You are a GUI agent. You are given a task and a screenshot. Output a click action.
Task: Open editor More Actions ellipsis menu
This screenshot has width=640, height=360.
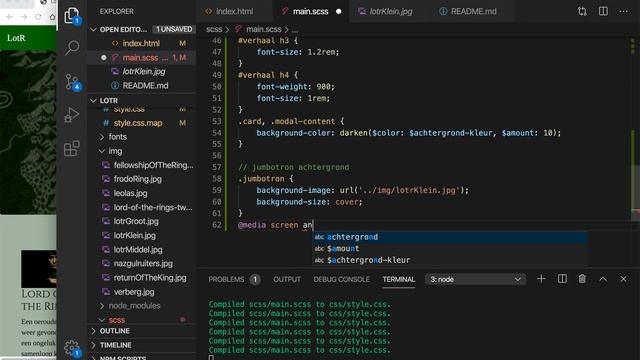coord(624,11)
